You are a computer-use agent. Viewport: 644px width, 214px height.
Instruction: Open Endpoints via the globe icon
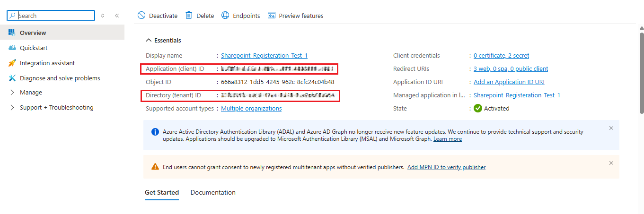(x=225, y=16)
